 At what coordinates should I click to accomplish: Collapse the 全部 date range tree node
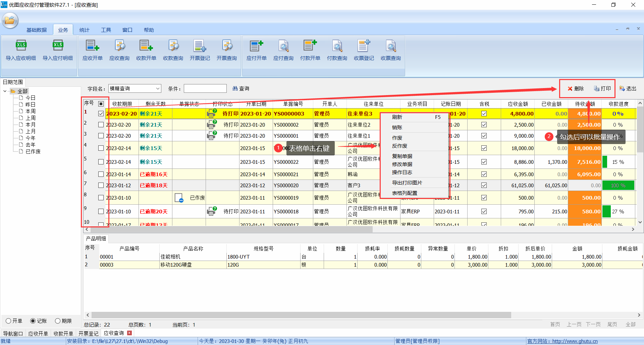[5, 91]
